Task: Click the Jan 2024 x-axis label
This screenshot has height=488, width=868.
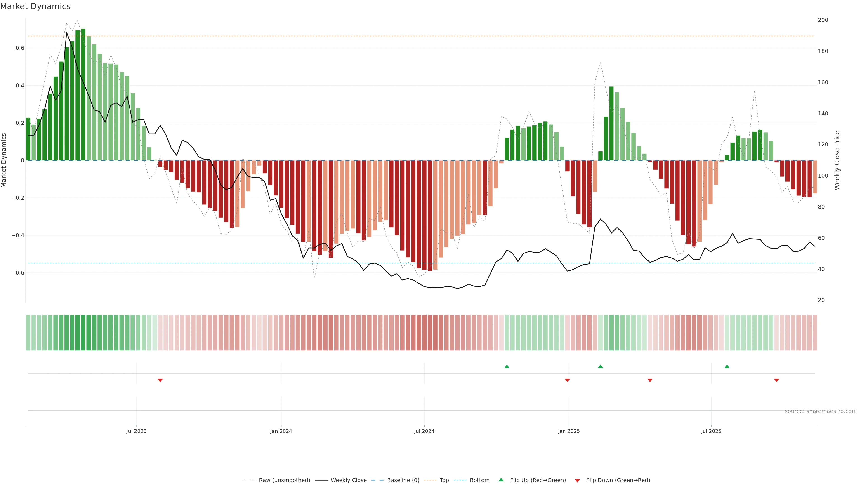Action: 281,431
